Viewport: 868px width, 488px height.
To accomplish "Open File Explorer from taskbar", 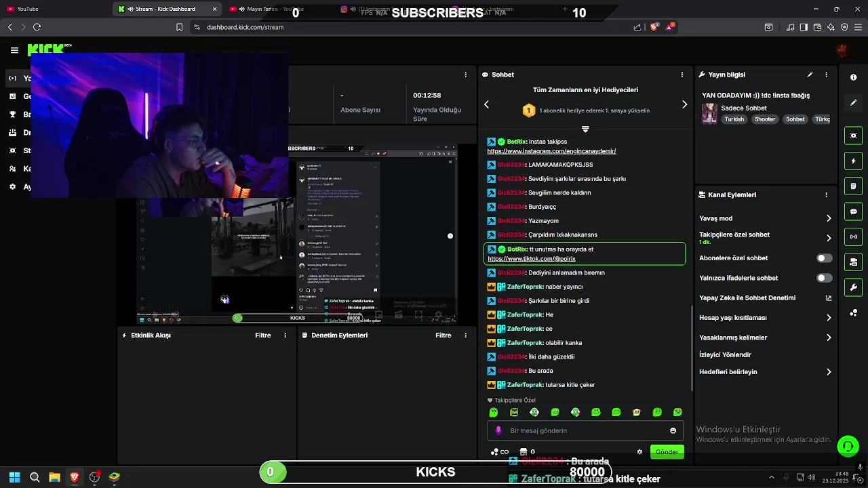I will 54,477.
